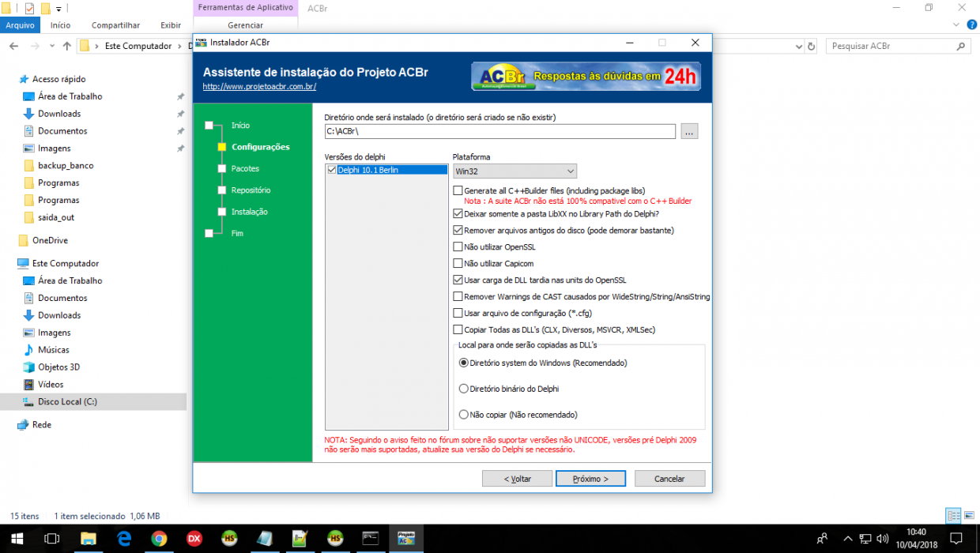Screen dimensions: 980x553
Task: Click the install directory path field
Action: point(500,131)
